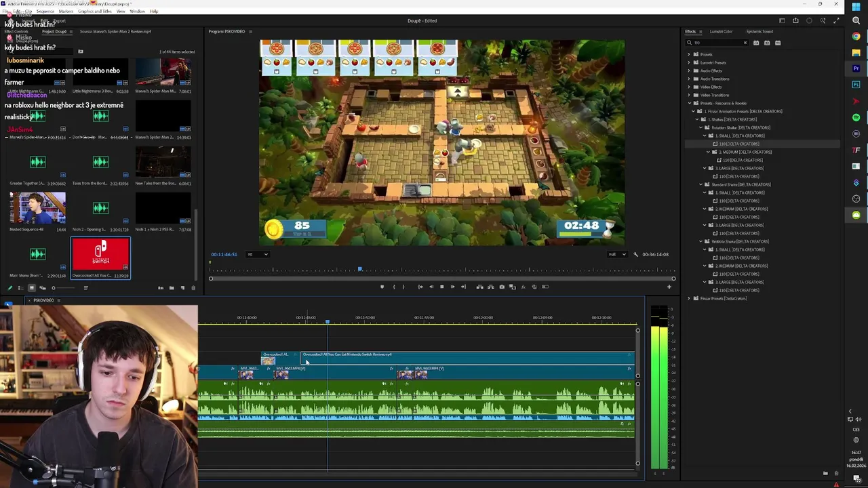Click the 00:11:46:51 timecode
Screen dimensions: 868x488
point(224,254)
